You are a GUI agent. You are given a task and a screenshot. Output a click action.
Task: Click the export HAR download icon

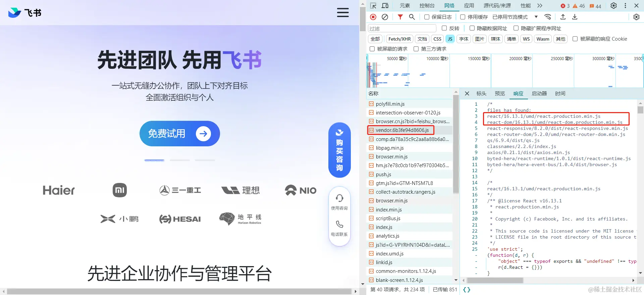(x=575, y=17)
